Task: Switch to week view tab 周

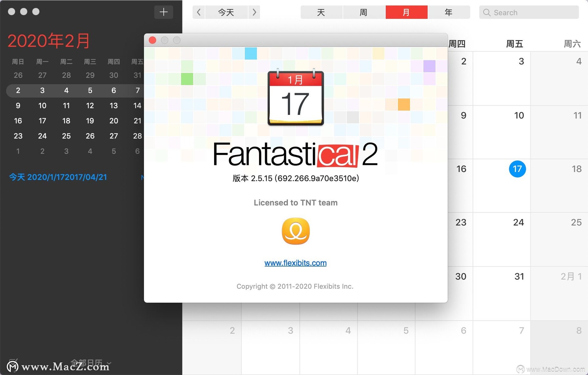Action: point(364,12)
